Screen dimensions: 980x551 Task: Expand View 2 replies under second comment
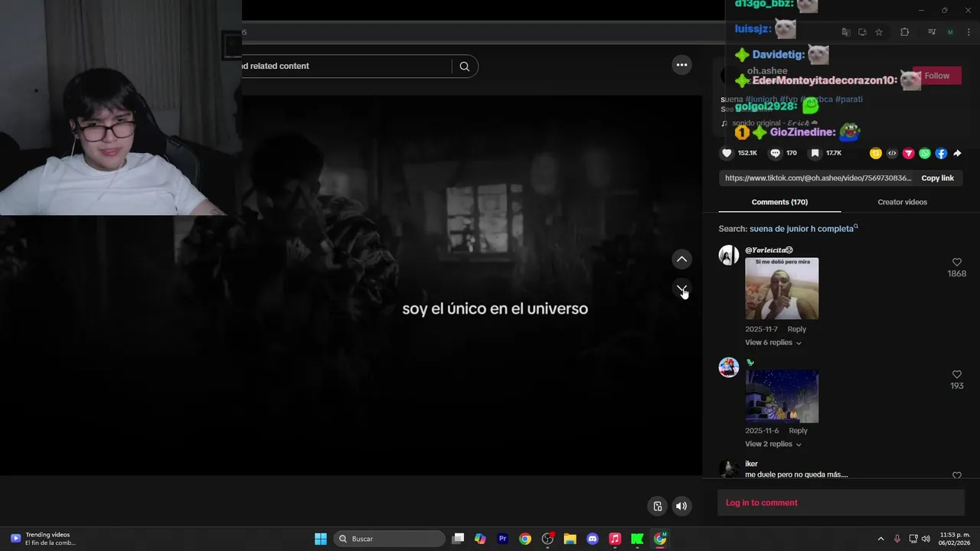tap(773, 444)
